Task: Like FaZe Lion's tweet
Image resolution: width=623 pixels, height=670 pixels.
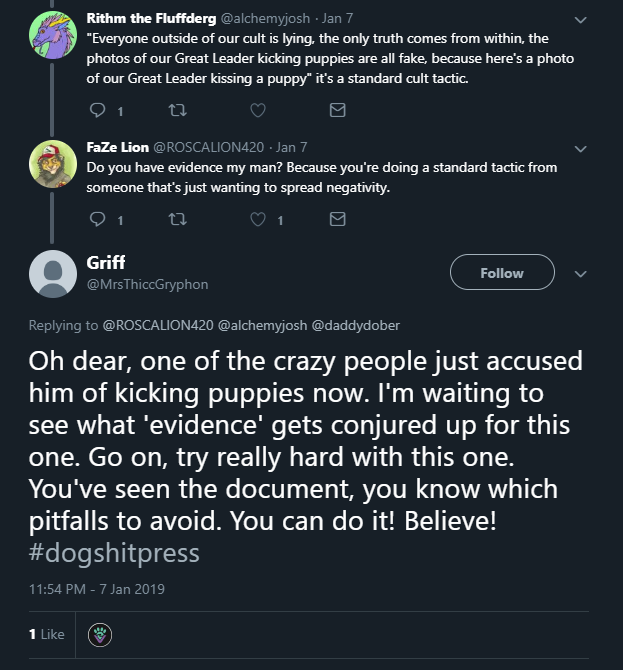Action: pyautogui.click(x=258, y=219)
